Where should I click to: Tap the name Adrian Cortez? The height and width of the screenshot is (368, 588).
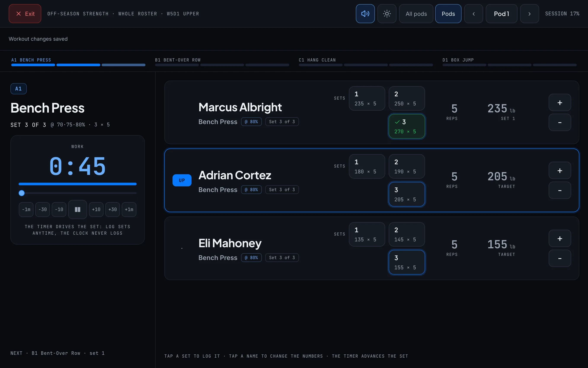pos(235,175)
